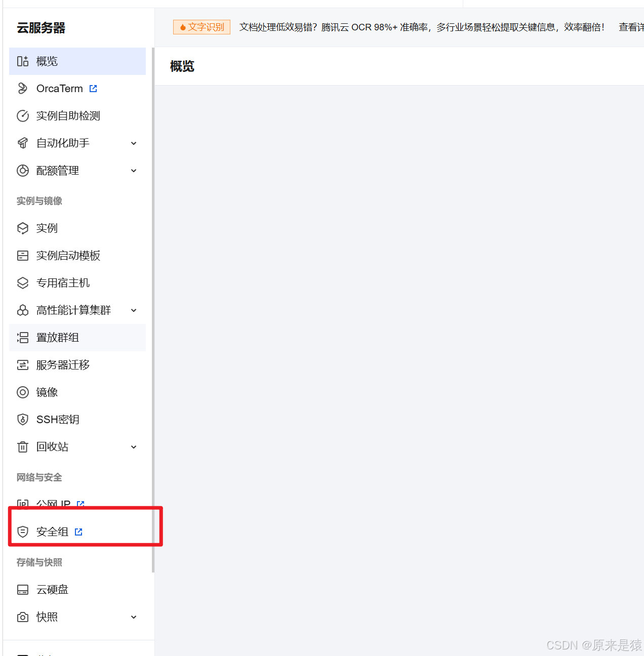Click the 云服务器 sidebar title

click(x=41, y=28)
